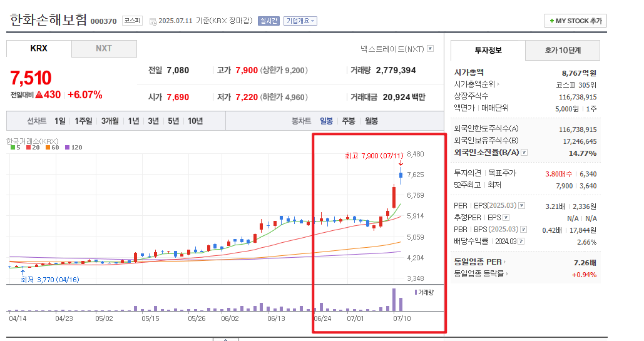
Task: Click the 2.66% dividend yield value
Action: 586,242
